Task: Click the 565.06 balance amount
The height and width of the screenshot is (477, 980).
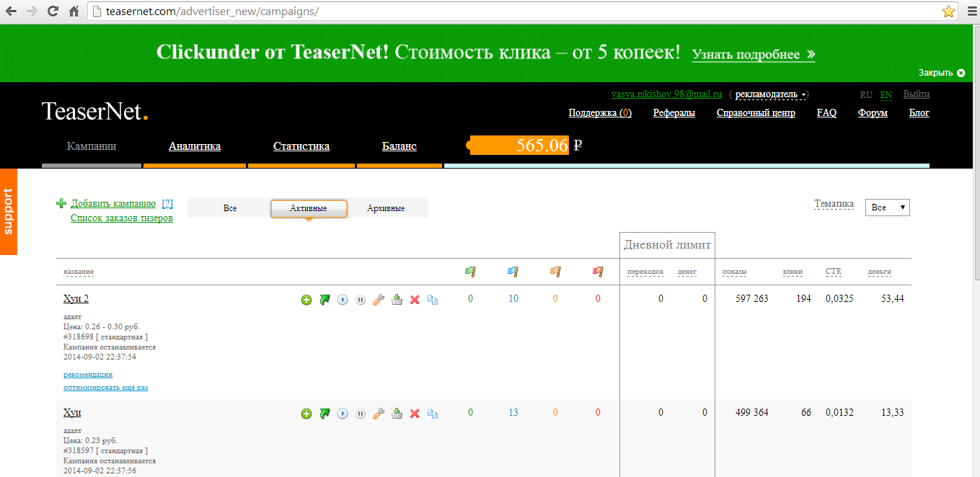Action: [x=542, y=145]
